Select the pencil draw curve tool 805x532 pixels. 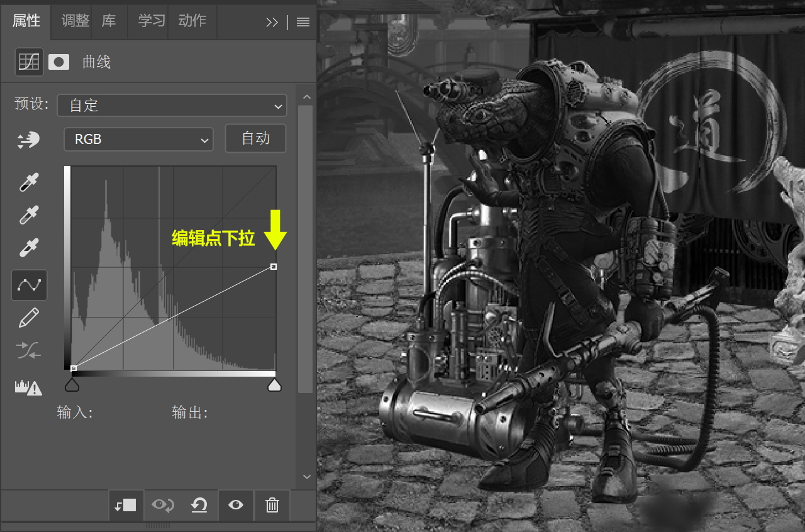[x=28, y=318]
